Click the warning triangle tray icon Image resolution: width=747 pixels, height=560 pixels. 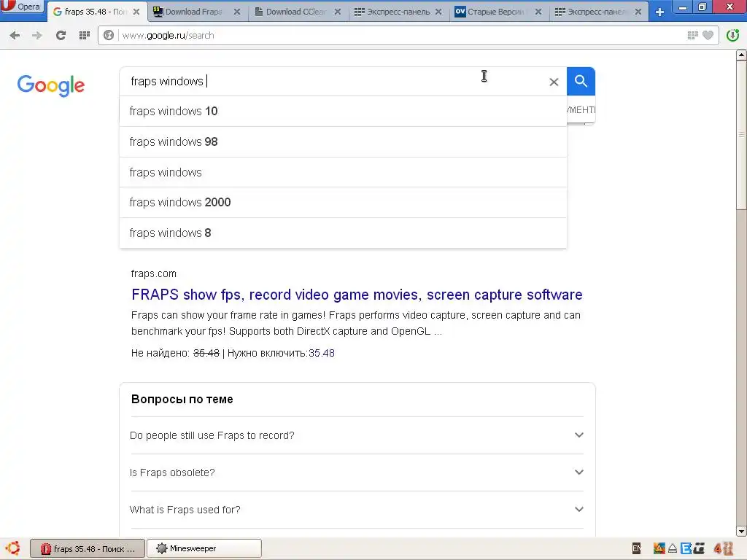tap(659, 548)
